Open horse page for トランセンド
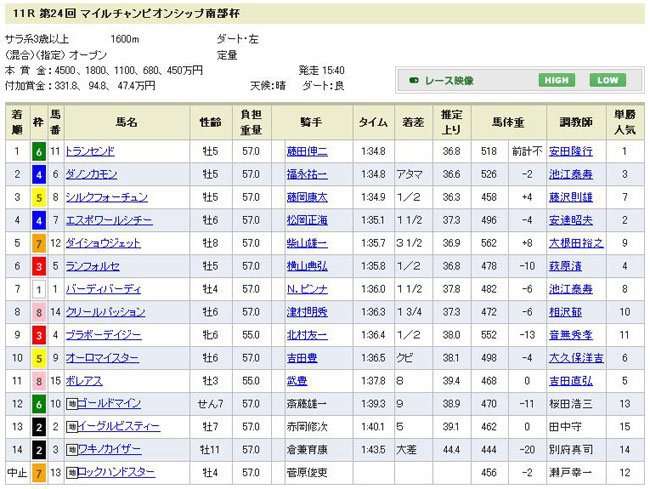Image resolution: width=650 pixels, height=489 pixels. click(x=91, y=151)
